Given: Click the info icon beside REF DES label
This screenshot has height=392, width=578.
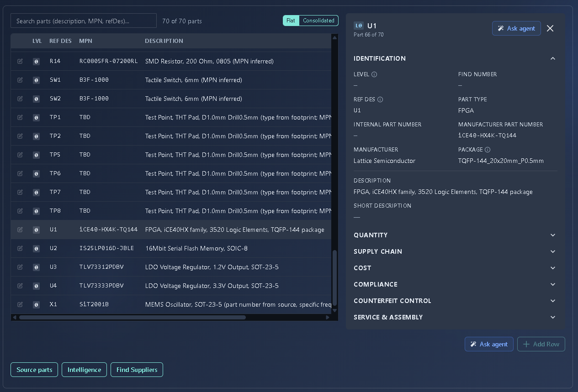Looking at the screenshot, I should pos(380,99).
